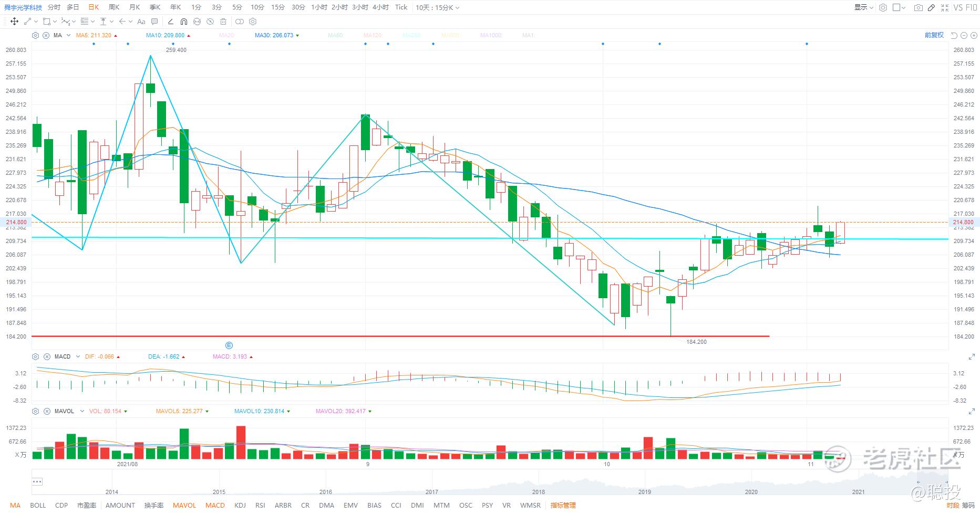Hide all drawings with eye icon
Viewport: 980px width, 515px height.
click(x=210, y=22)
